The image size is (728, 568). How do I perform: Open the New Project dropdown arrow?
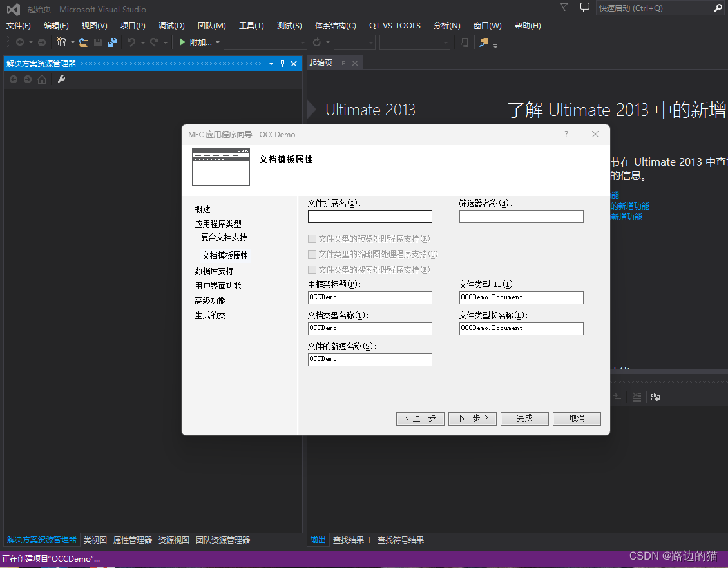pyautogui.click(x=72, y=43)
